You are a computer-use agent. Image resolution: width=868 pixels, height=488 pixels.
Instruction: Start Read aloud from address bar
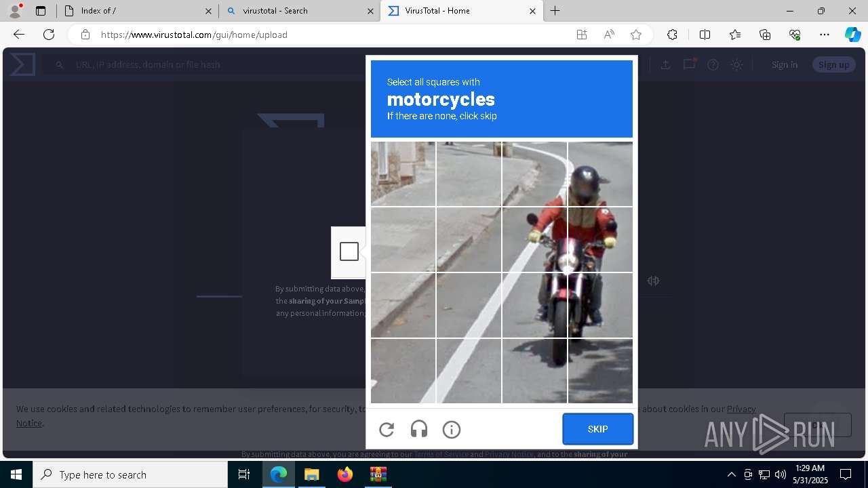(x=609, y=35)
